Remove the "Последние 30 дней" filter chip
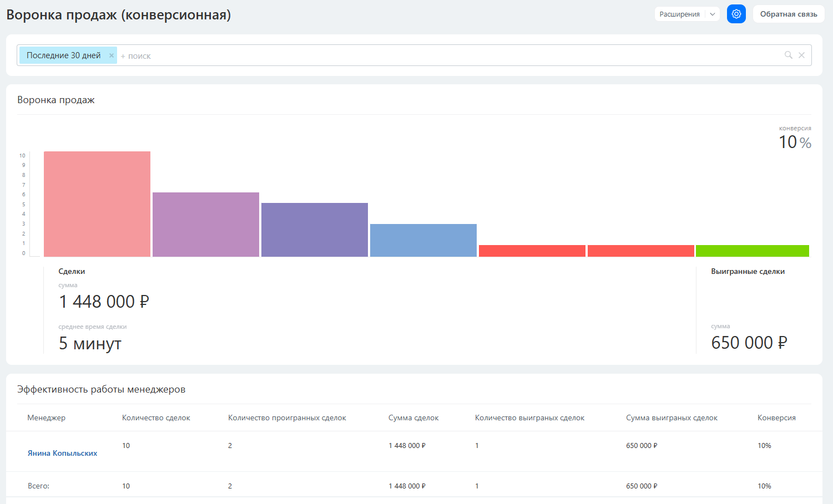The width and height of the screenshot is (833, 504). click(x=112, y=55)
